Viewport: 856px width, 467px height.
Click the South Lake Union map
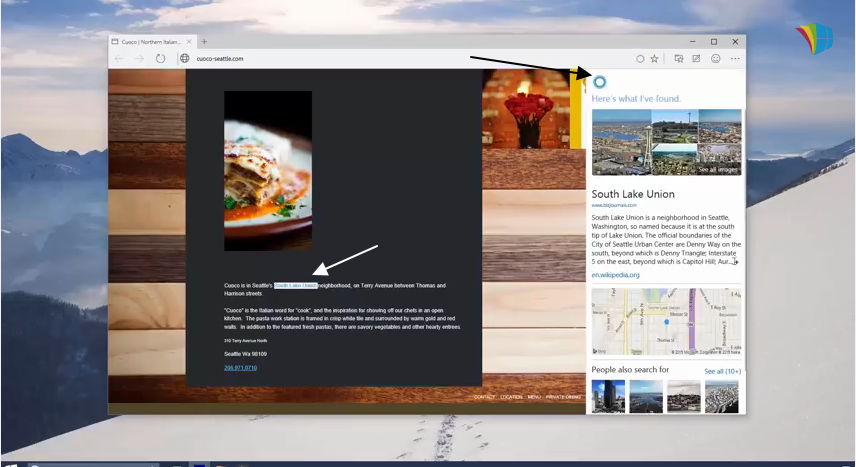point(667,322)
